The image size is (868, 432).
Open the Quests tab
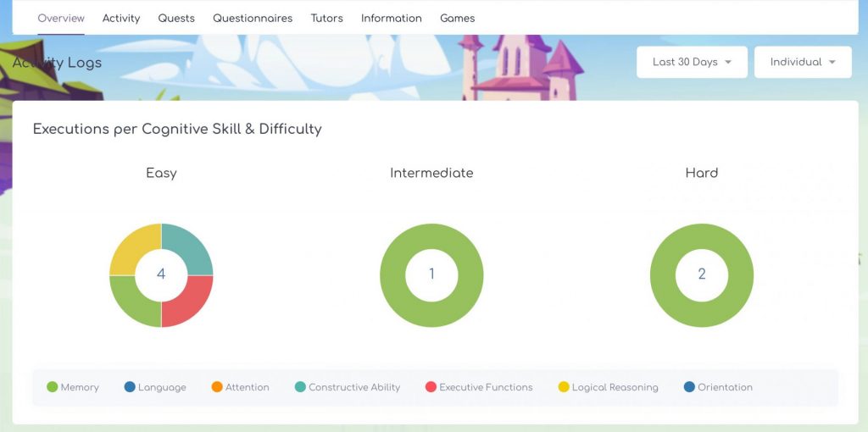point(176,18)
